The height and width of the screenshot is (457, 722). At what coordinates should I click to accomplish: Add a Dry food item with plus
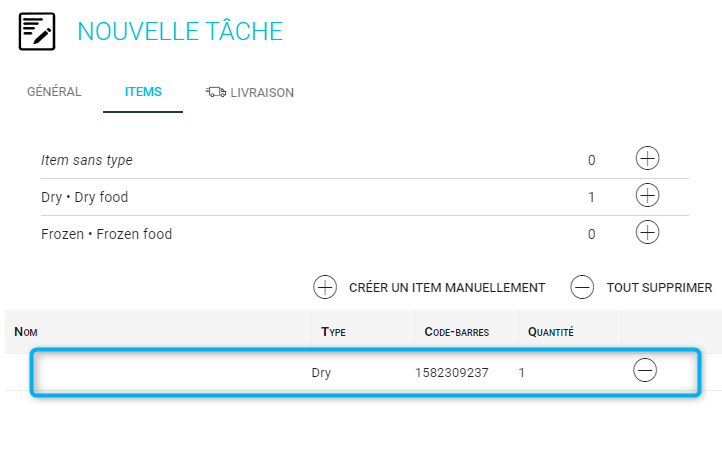[647, 195]
